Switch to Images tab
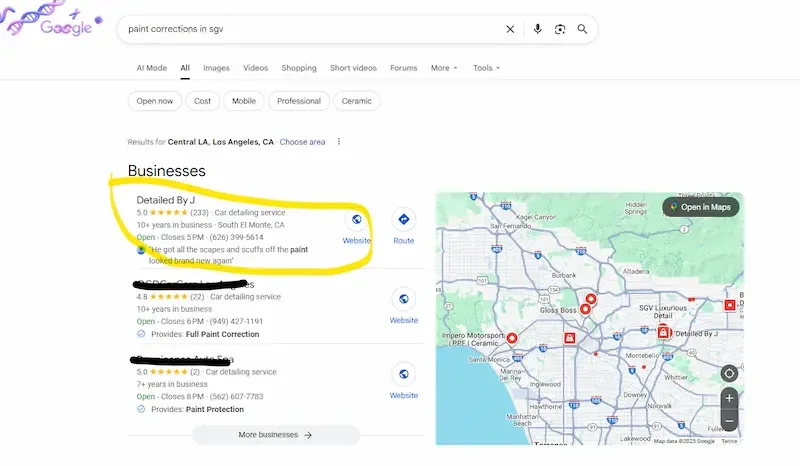 pyautogui.click(x=216, y=68)
